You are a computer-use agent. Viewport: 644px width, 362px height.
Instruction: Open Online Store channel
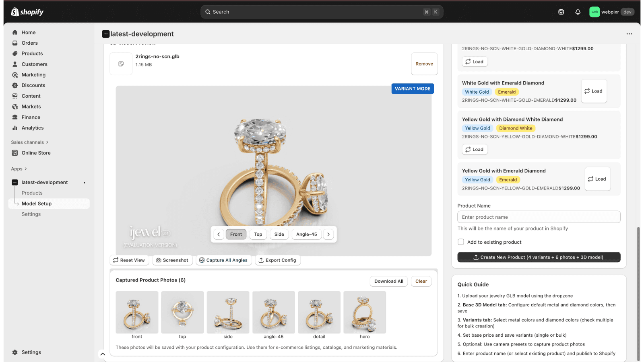coord(36,153)
